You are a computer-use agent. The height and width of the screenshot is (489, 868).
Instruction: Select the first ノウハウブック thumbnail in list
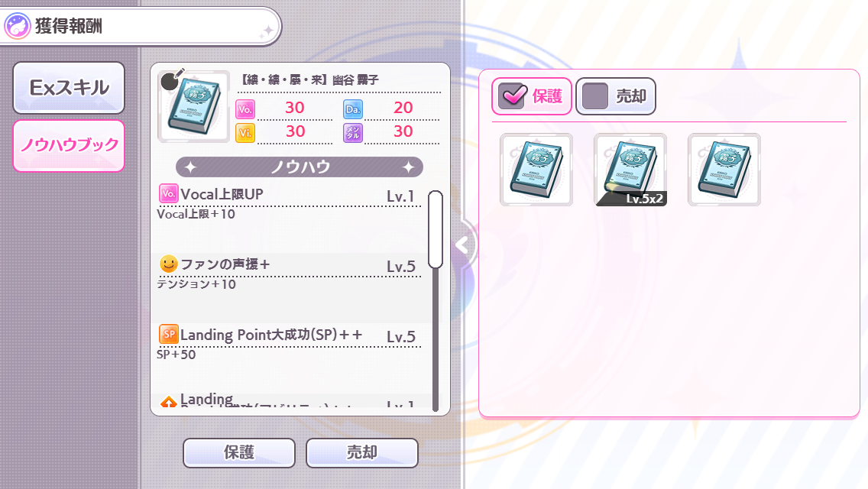[x=536, y=170]
